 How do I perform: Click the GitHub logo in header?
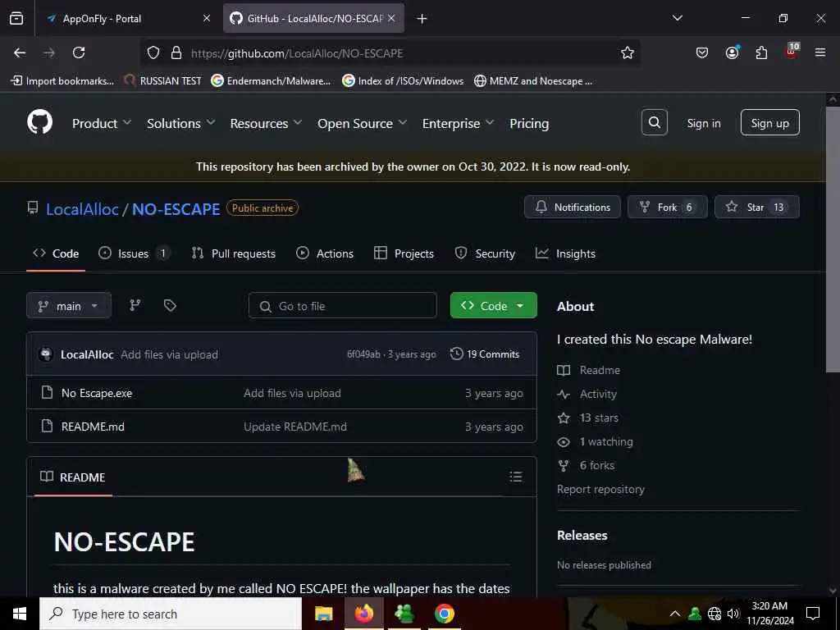point(40,123)
